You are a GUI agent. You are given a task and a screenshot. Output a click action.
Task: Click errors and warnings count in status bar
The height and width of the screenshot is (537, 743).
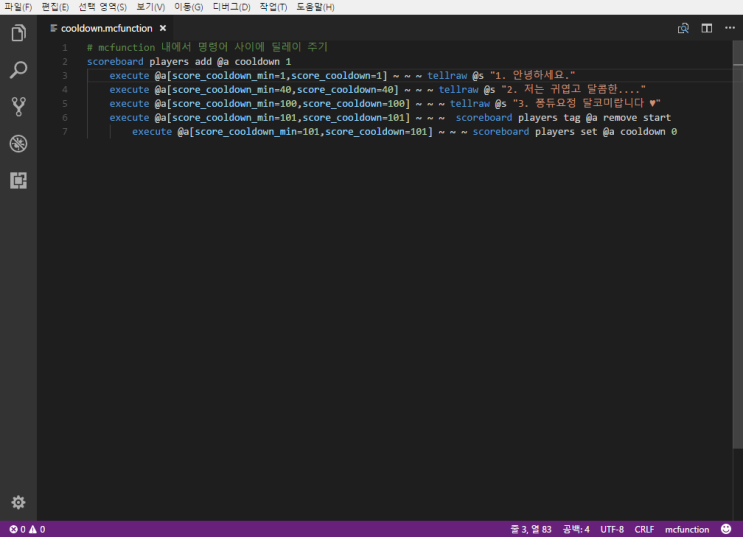[27, 529]
